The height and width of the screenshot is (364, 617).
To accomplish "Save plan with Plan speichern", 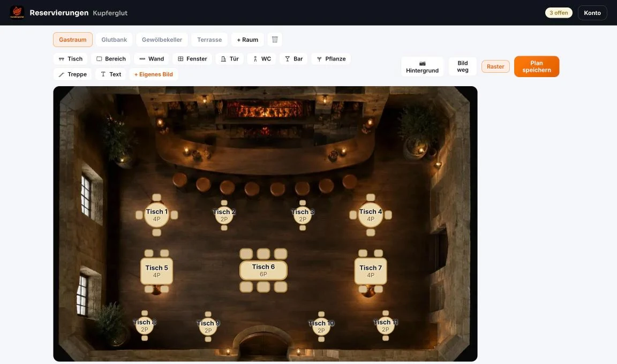I will [x=536, y=66].
